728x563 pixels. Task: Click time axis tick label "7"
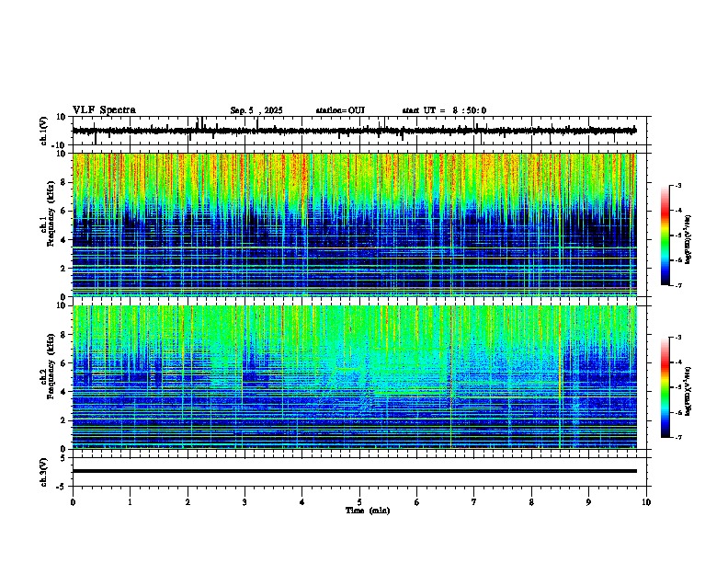[x=474, y=502]
